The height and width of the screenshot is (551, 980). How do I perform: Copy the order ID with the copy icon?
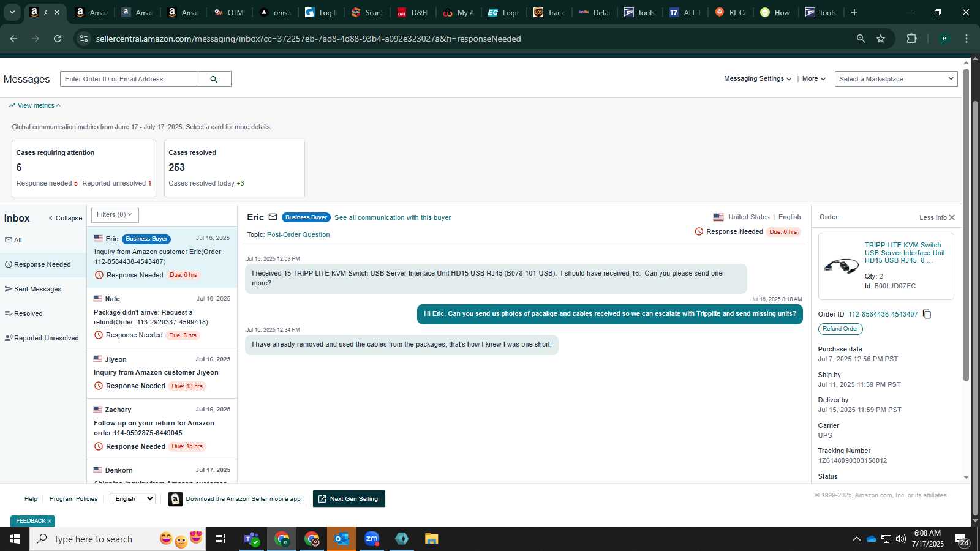[x=927, y=314]
